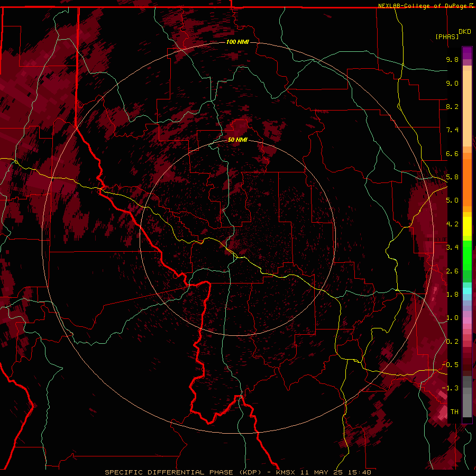476x476 pixels.
Task: Click the 8.2 scale value
Action: coord(452,106)
